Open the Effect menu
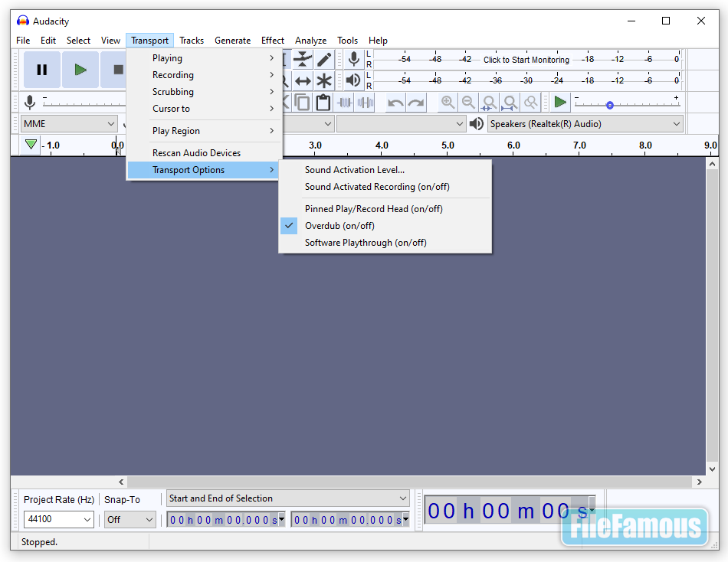This screenshot has height=562, width=728. coord(273,41)
